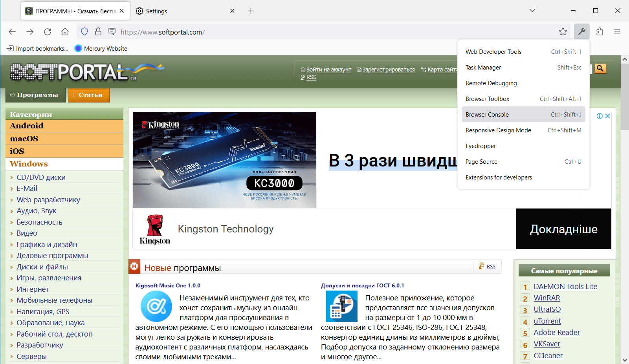This screenshot has height=364, width=629.
Task: Close the ПРОГРАММЫ tab
Action: pos(122,11)
